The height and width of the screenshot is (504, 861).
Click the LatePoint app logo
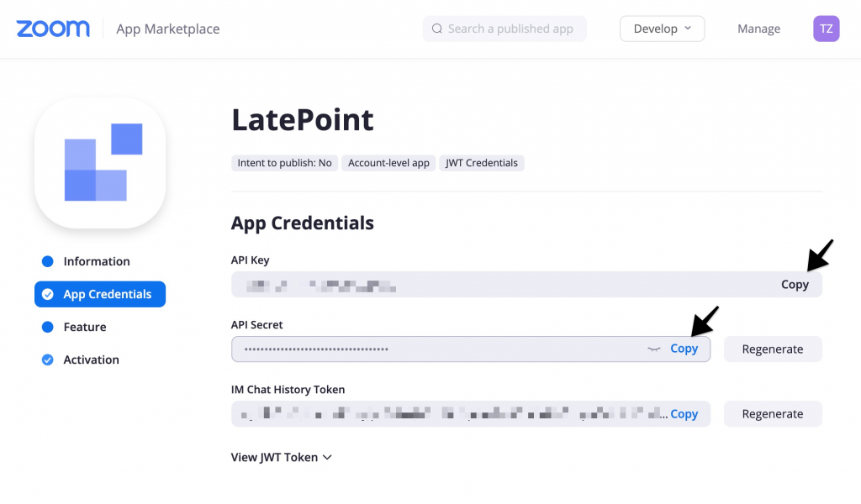[100, 163]
